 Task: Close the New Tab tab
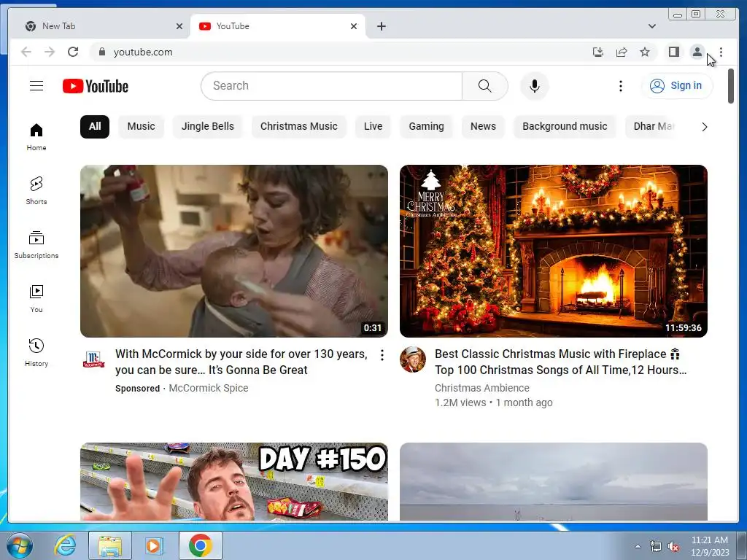[179, 26]
